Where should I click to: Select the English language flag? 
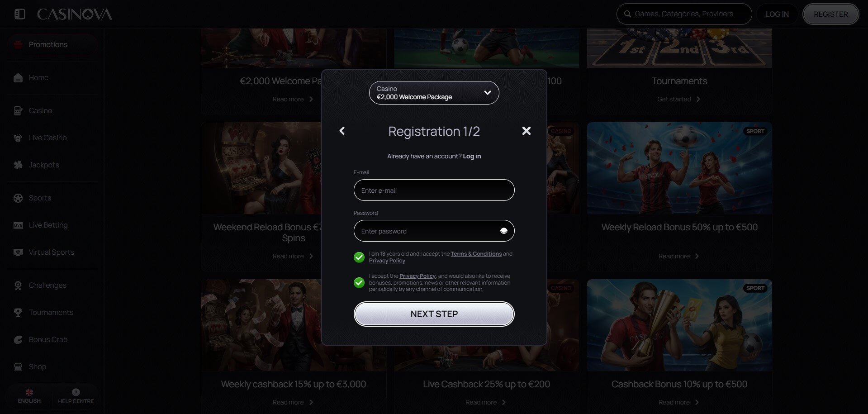coord(29,392)
